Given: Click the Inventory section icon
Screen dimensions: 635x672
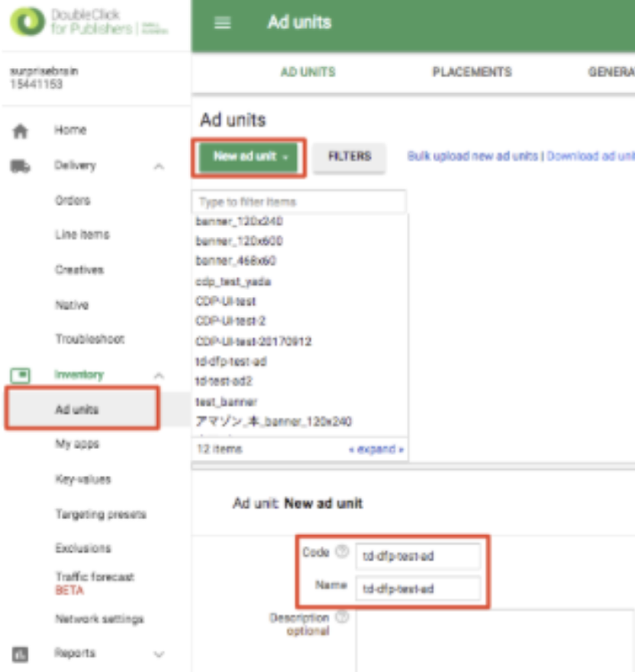Looking at the screenshot, I should [x=21, y=375].
